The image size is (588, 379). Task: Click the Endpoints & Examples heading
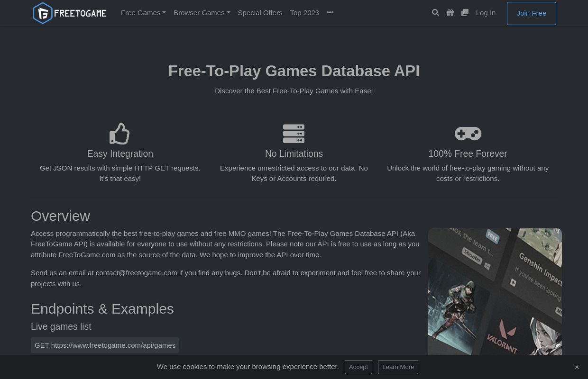tap(102, 309)
